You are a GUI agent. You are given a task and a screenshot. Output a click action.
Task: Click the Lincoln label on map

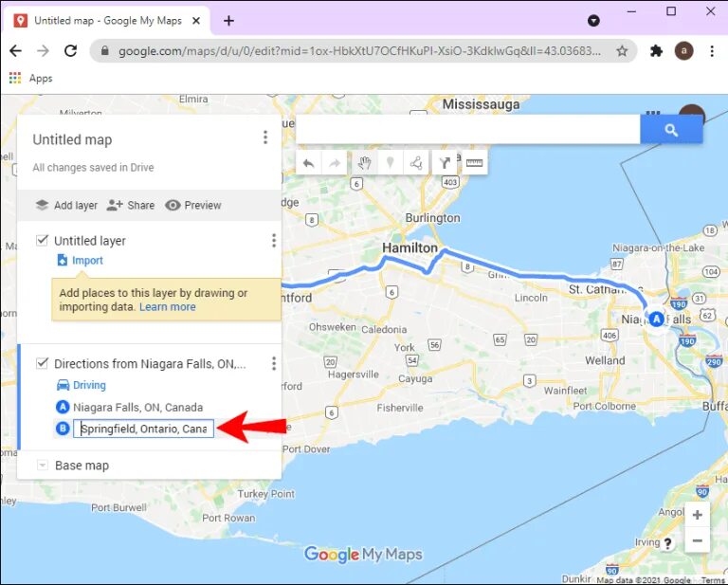point(531,298)
